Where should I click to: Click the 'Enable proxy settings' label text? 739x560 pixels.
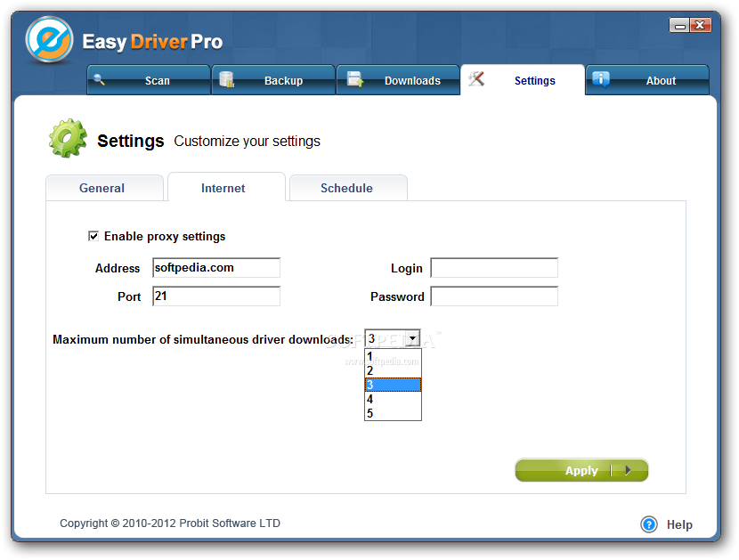(x=165, y=236)
